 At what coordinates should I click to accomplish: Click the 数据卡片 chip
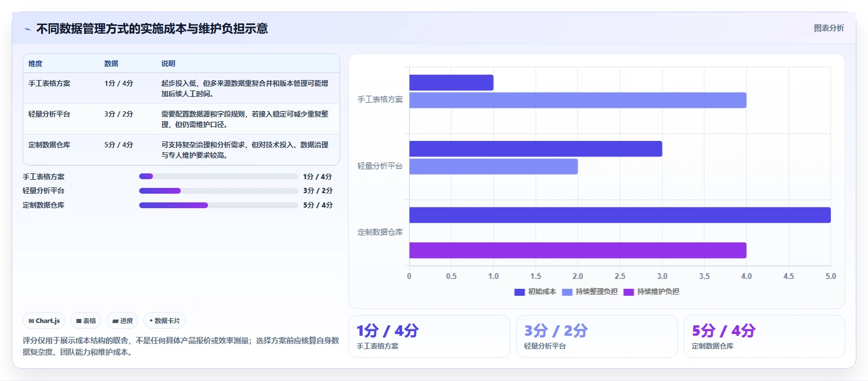[165, 321]
